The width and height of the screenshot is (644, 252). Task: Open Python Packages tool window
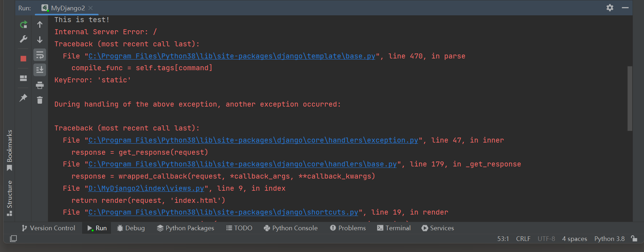pos(186,228)
